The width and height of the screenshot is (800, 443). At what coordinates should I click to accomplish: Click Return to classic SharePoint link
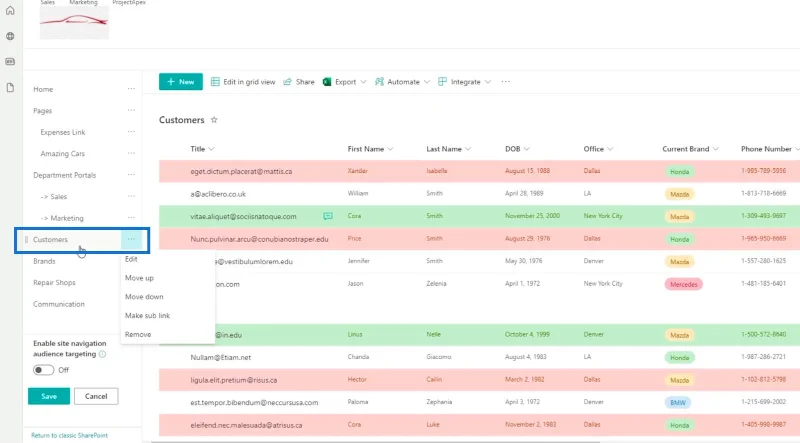[69, 435]
